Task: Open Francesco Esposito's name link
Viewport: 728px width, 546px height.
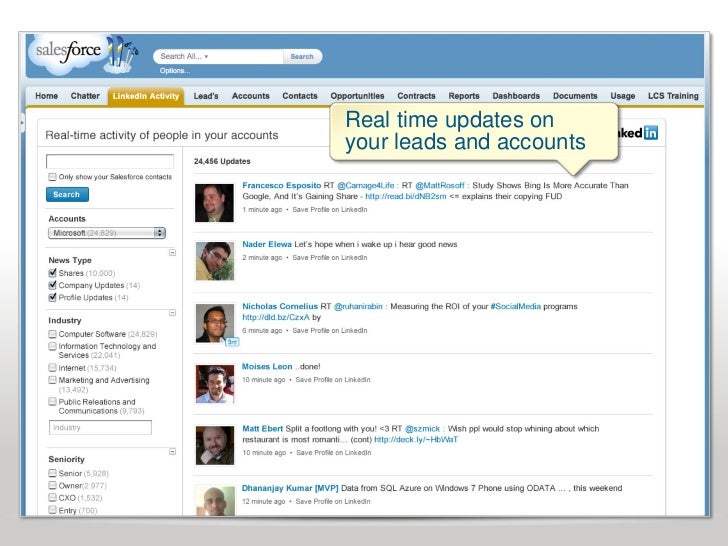Action: [x=281, y=185]
